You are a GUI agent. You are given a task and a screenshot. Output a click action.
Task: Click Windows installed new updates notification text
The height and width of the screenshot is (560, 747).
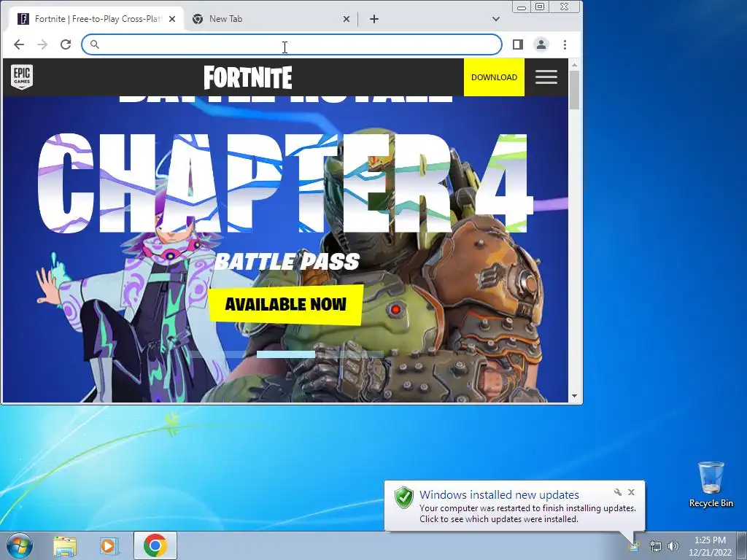click(x=499, y=495)
